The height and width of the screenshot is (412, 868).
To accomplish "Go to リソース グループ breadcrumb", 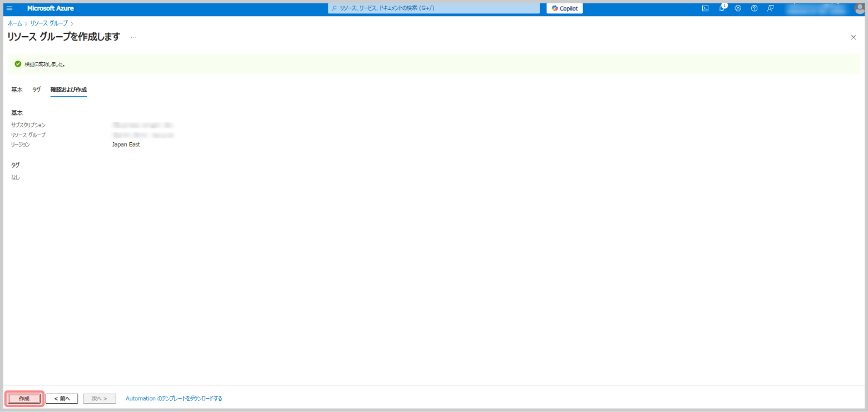I will coord(49,23).
